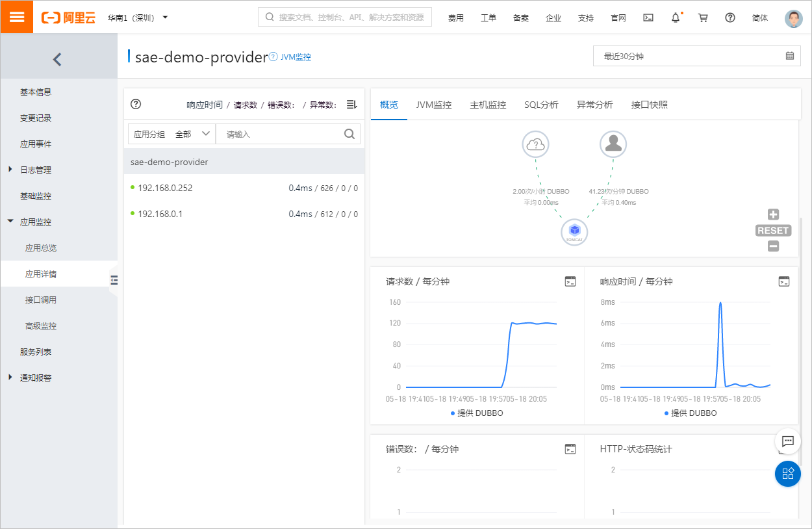Toggle 提供 DUBBO legend in 响应时间 chart
This screenshot has width=812, height=529.
[x=691, y=413]
